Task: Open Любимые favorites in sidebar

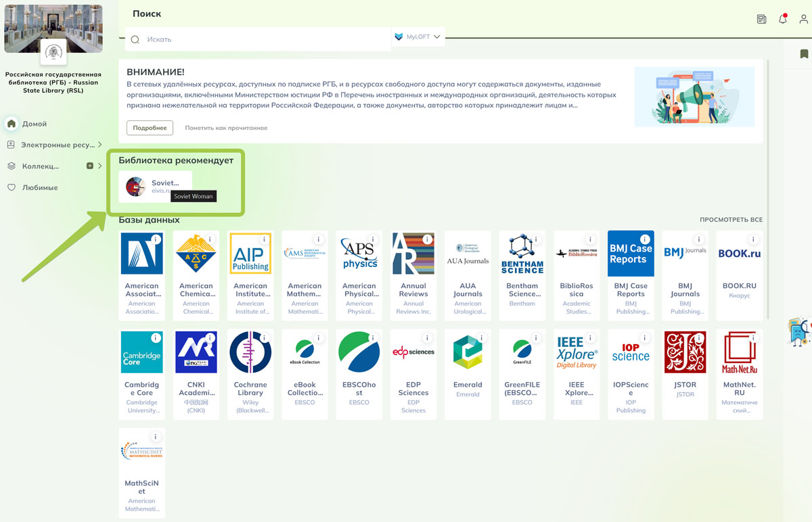Action: (x=39, y=187)
